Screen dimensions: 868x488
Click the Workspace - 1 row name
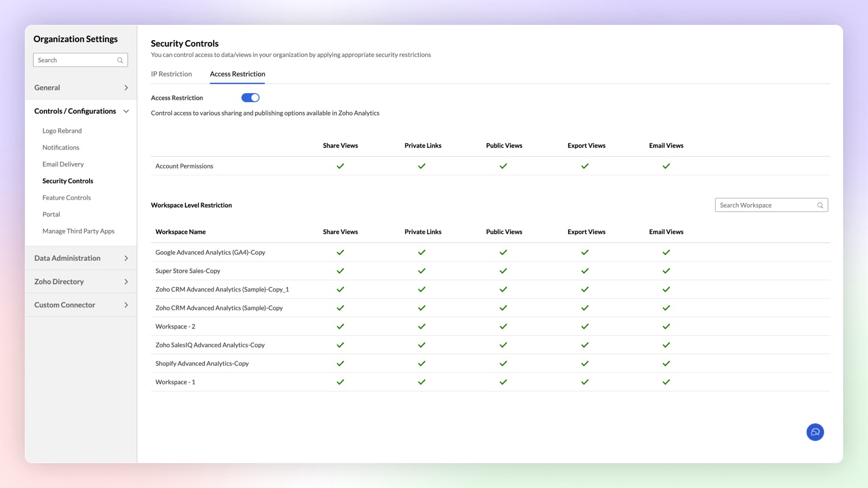[x=175, y=382]
